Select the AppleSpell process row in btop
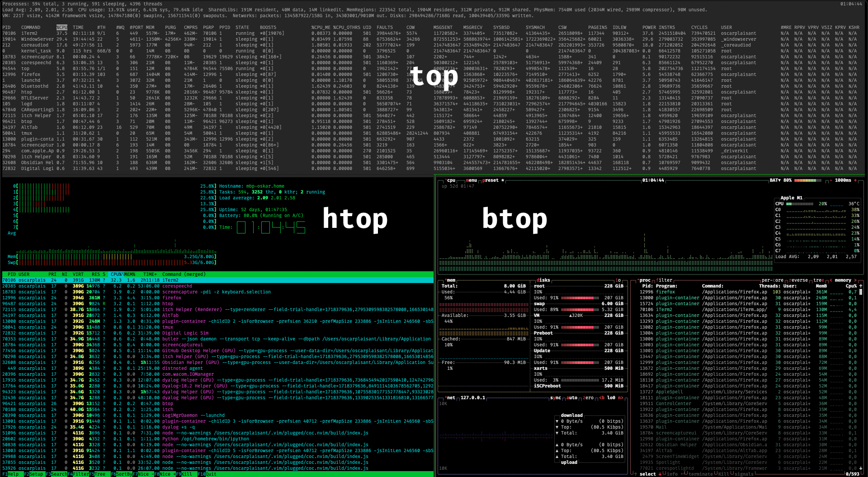Image resolution: width=868 pixels, height=477 pixels. [748, 392]
